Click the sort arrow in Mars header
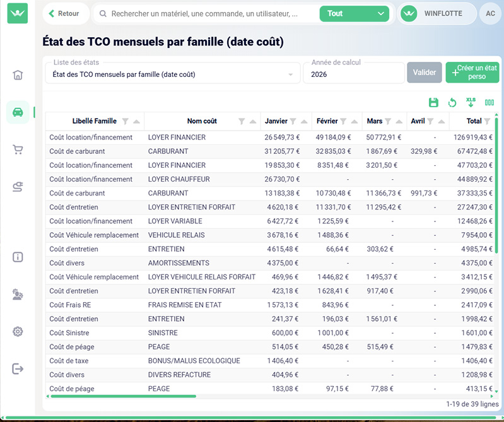 pos(399,122)
